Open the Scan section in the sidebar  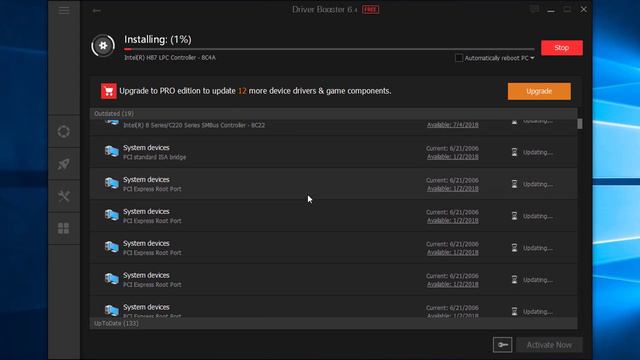[x=64, y=131]
